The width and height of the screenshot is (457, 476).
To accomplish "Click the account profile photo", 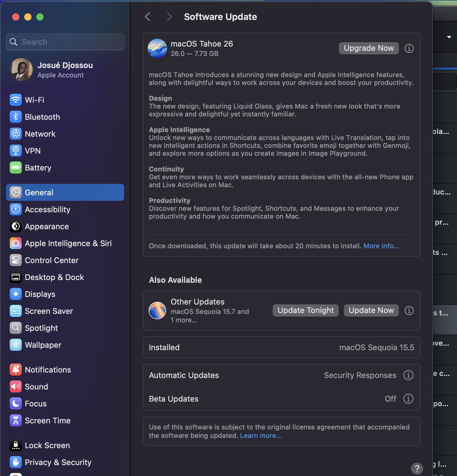I will pyautogui.click(x=21, y=69).
